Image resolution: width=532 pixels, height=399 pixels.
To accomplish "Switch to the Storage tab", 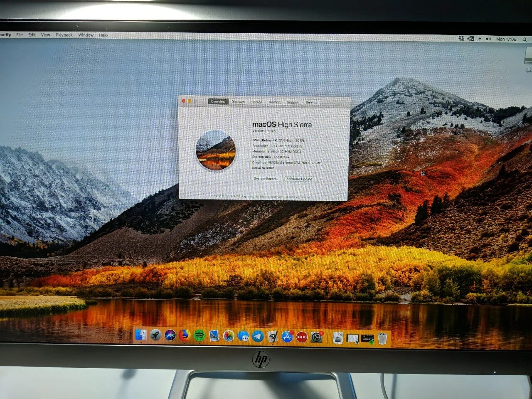I will 256,102.
